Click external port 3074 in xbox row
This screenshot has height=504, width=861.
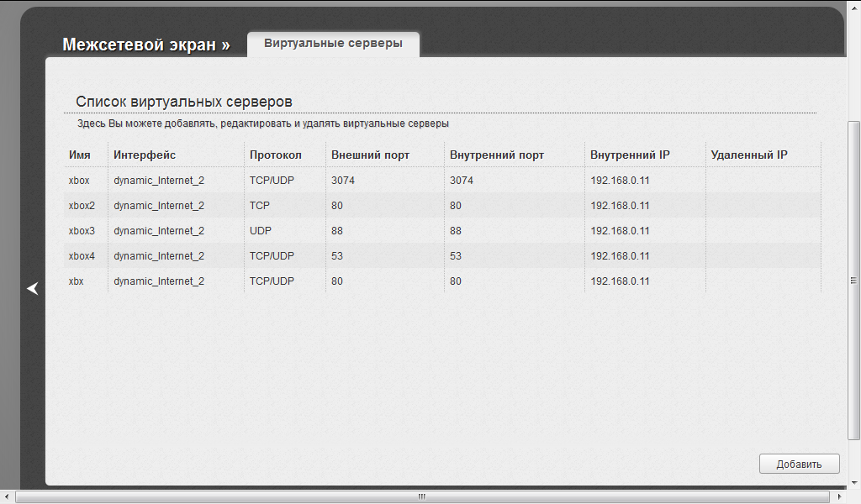343,181
